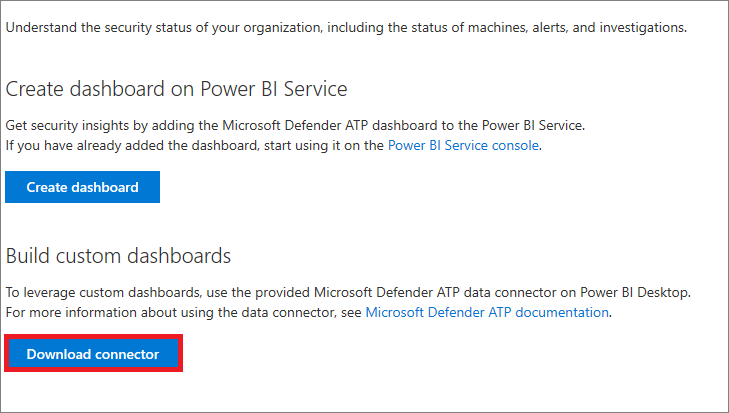Open Microsoft Defender ATP documentation link
Viewport: 729px width, 413px height.
pyautogui.click(x=487, y=312)
